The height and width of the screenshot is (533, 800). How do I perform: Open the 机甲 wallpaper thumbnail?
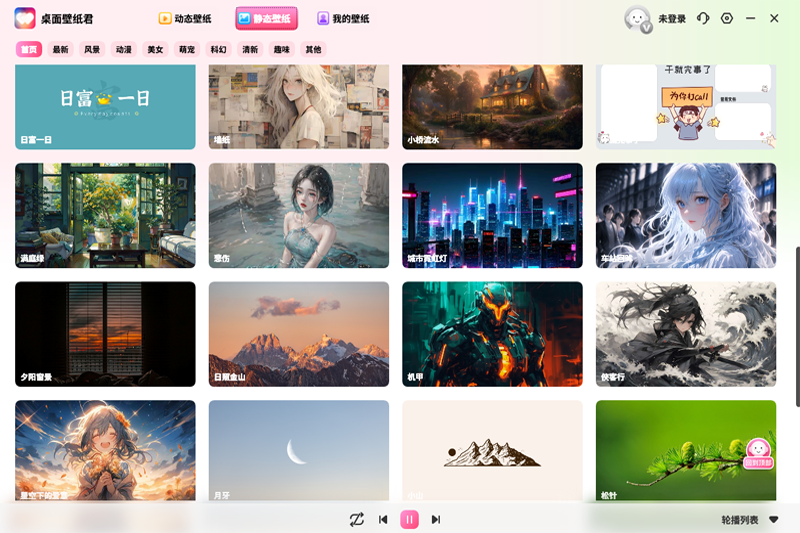pos(492,334)
